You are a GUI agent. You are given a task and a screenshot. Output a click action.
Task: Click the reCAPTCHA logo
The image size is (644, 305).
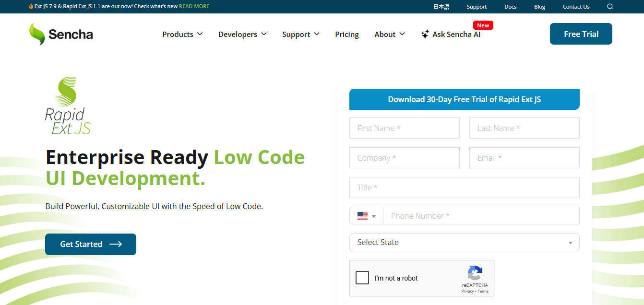(x=475, y=273)
